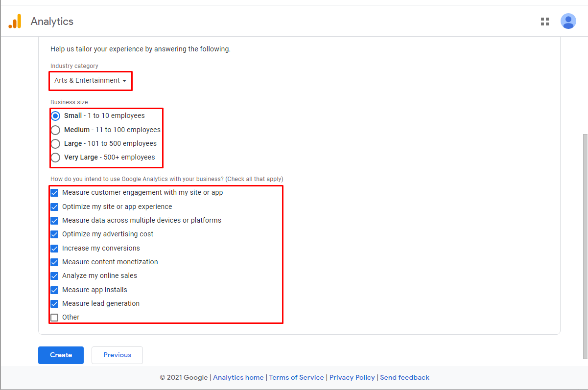This screenshot has width=588, height=390.
Task: Click the Send feedback link
Action: pos(404,378)
